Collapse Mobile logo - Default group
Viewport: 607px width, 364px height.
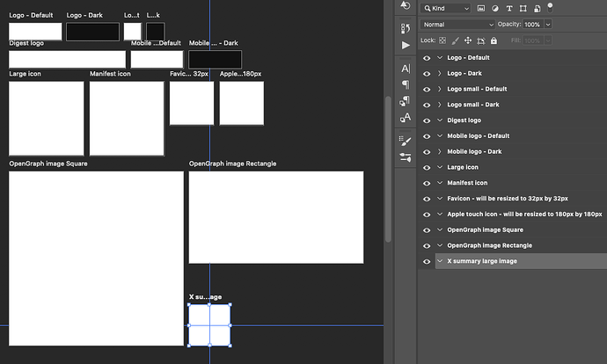tap(440, 135)
